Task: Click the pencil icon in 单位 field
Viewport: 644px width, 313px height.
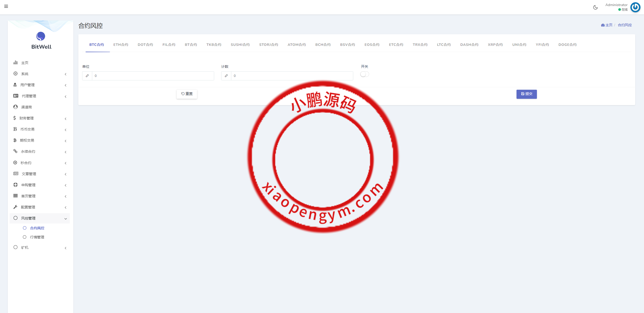Action: coord(87,76)
